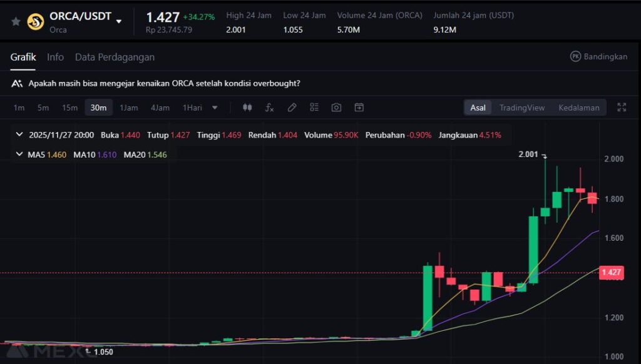
Task: Select the pencil drawing tool
Action: (292, 108)
